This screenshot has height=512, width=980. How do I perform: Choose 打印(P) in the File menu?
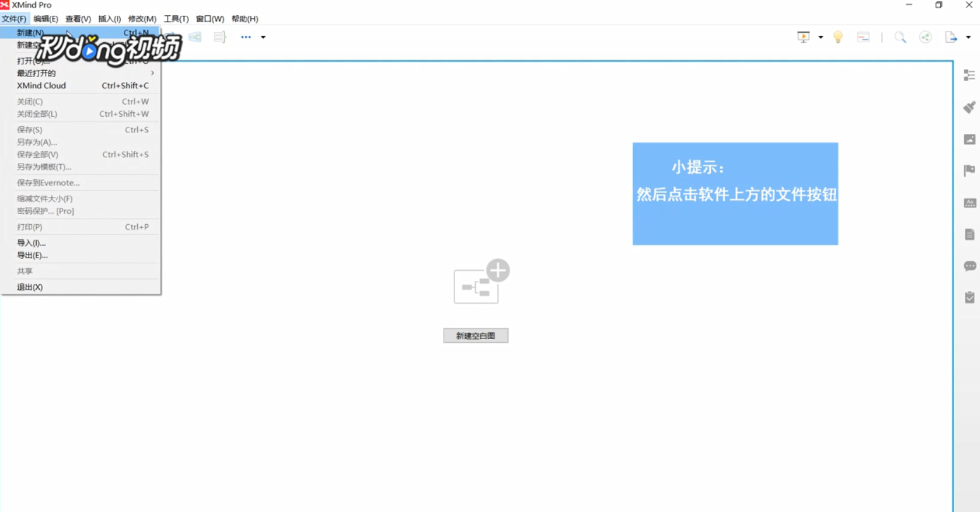point(80,227)
